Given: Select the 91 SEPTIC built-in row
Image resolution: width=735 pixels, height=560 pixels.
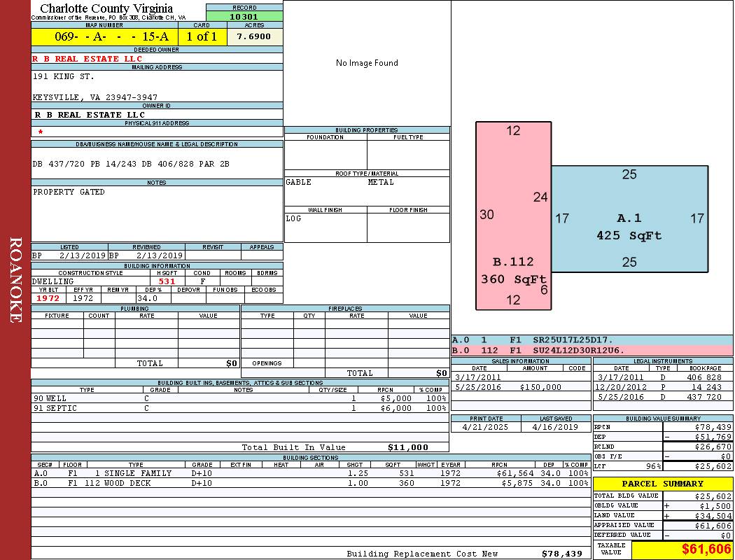Looking at the screenshot, I should (x=238, y=408).
